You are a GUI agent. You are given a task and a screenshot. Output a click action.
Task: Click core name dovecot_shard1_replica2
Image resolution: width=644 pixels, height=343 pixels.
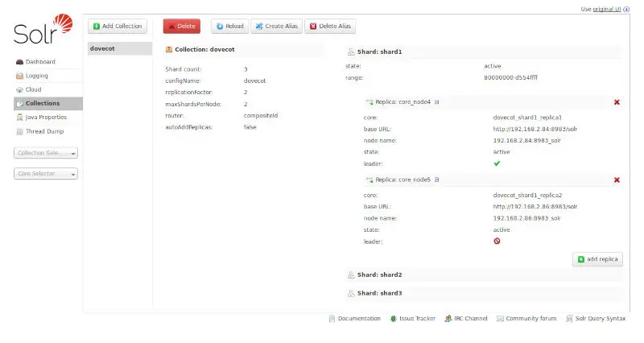pyautogui.click(x=527, y=195)
